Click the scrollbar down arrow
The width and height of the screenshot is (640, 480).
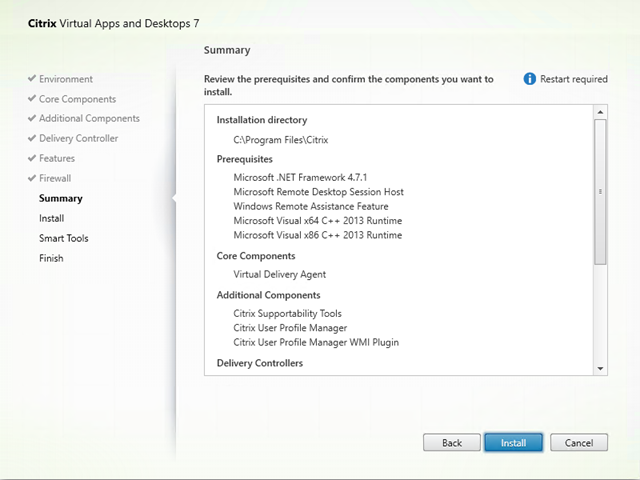[x=600, y=369]
